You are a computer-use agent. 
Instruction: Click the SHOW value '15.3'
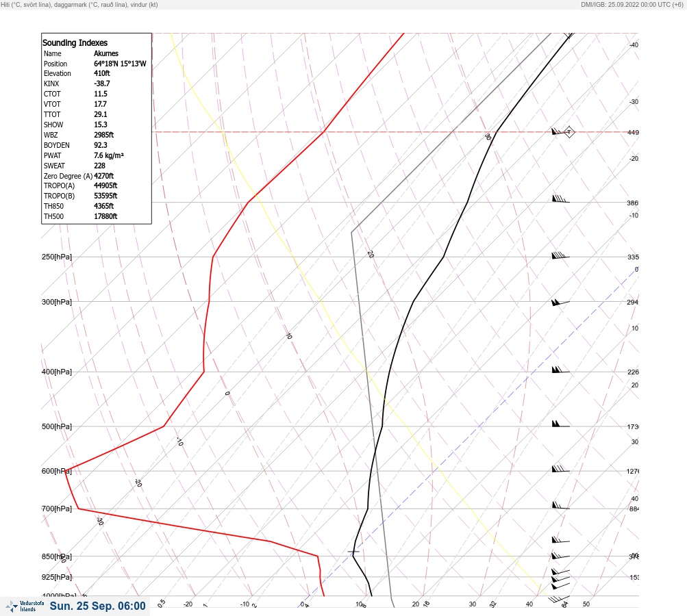[100, 125]
